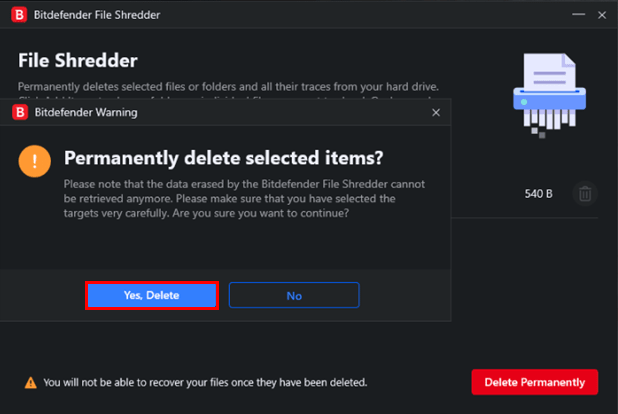Click the Bitdefender logo in warning dialog header

20,112
